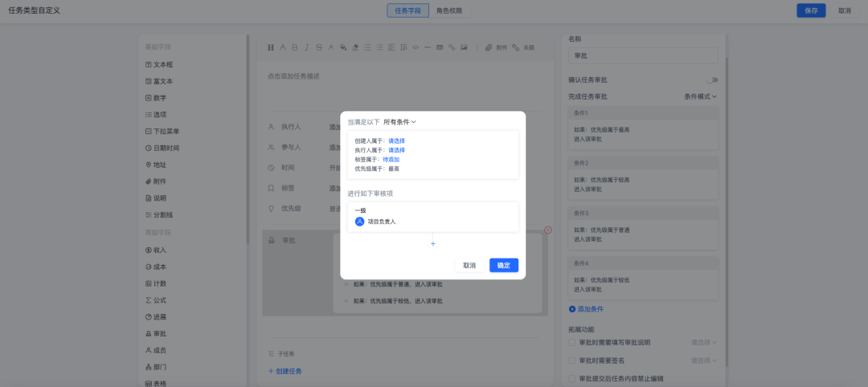Image resolution: width=868 pixels, height=387 pixels.
Task: Add approval level with plus button
Action: [433, 244]
